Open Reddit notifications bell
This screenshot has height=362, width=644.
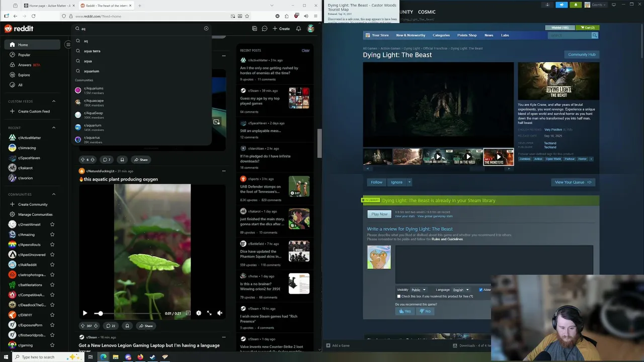[298, 29]
